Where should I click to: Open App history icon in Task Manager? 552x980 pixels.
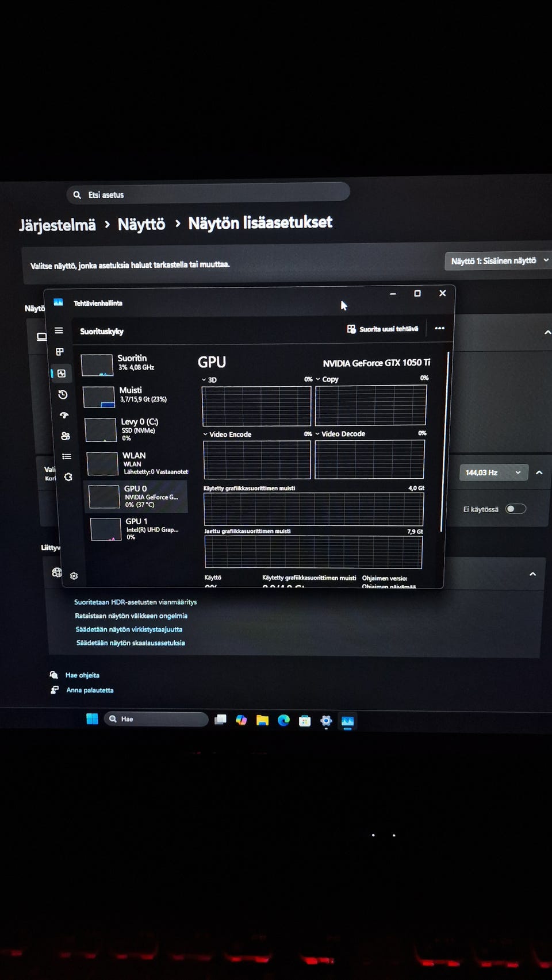pyautogui.click(x=63, y=394)
